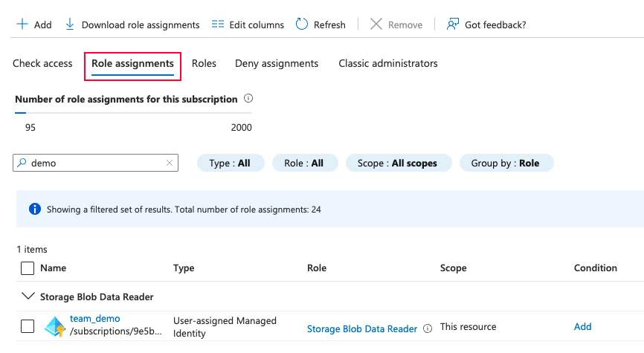Screen dimensions: 644x353
Task: Open the Scope filter dropdown
Action: coord(399,163)
